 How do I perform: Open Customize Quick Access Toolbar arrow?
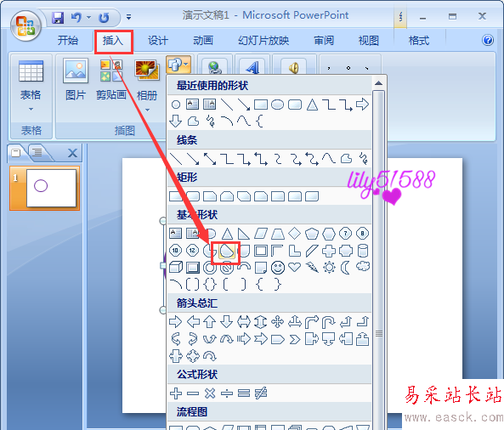tap(128, 17)
